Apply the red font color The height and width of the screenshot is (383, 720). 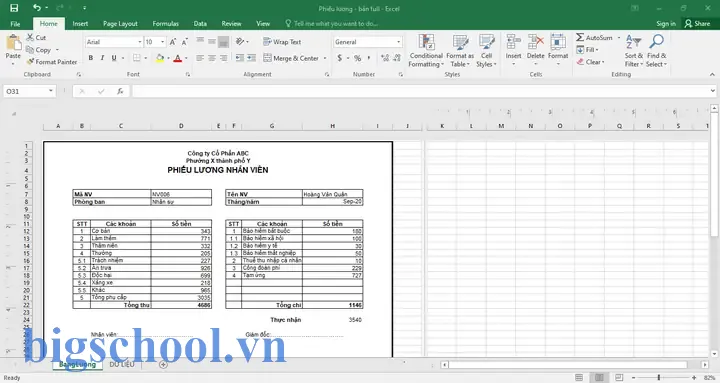178,58
